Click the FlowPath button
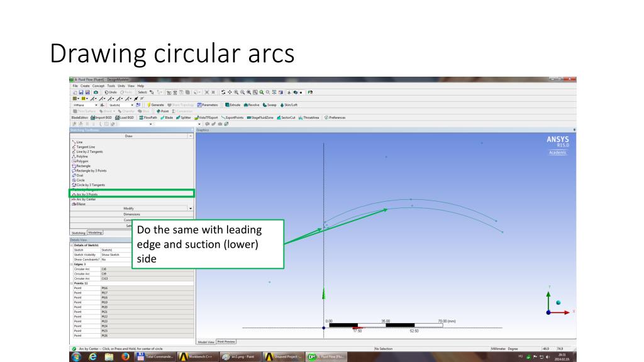This screenshot has width=644, height=362. [148, 118]
